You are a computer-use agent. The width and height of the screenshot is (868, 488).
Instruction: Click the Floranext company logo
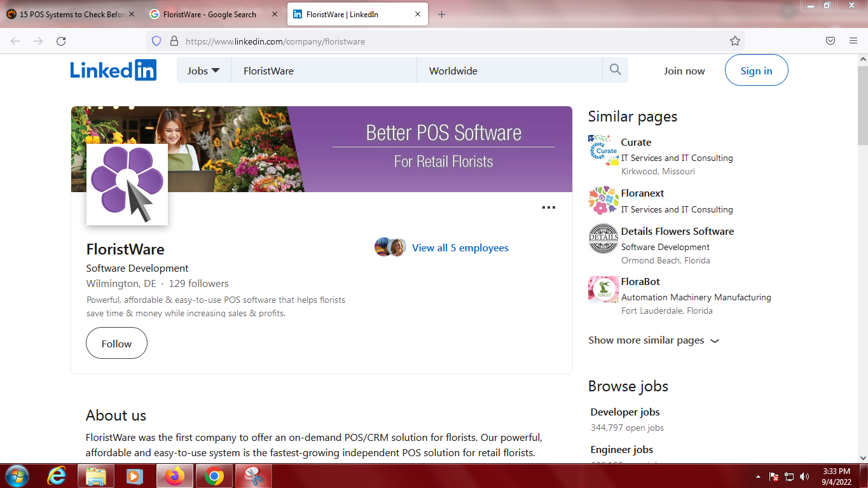tap(603, 200)
